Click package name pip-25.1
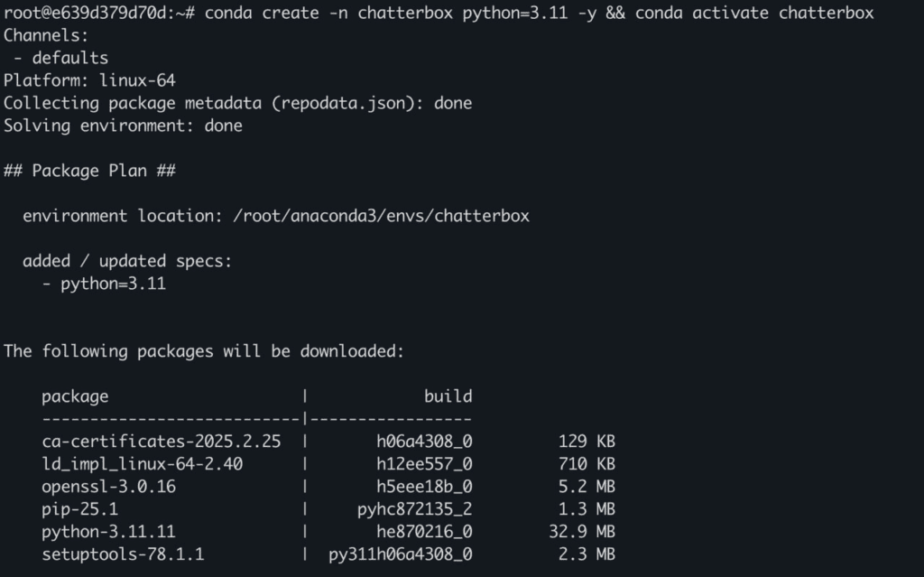 [x=79, y=509]
